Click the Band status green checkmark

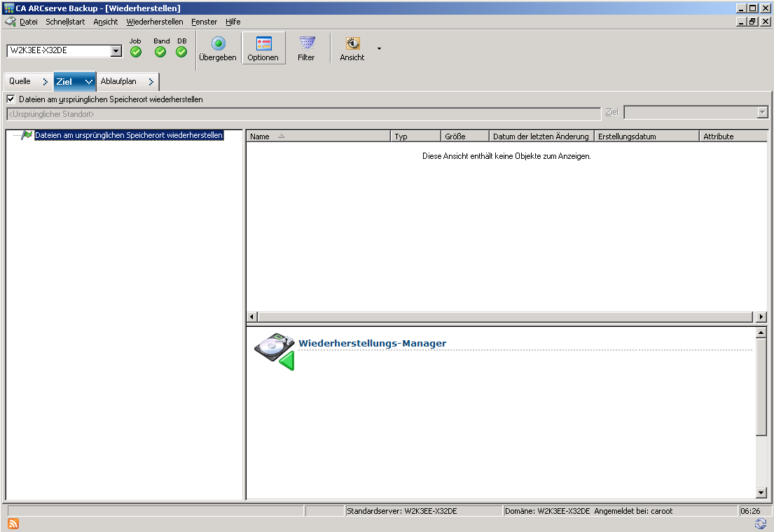[160, 52]
